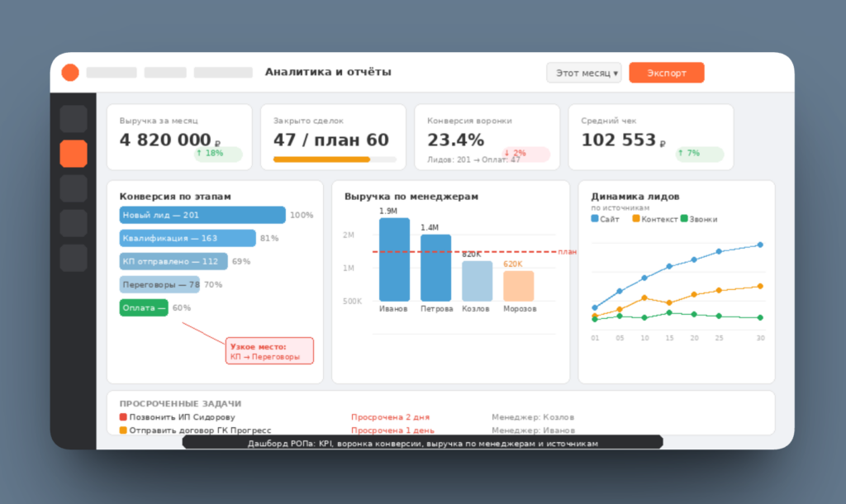Click the Динамика лидов card heading
The height and width of the screenshot is (504, 846).
(635, 197)
